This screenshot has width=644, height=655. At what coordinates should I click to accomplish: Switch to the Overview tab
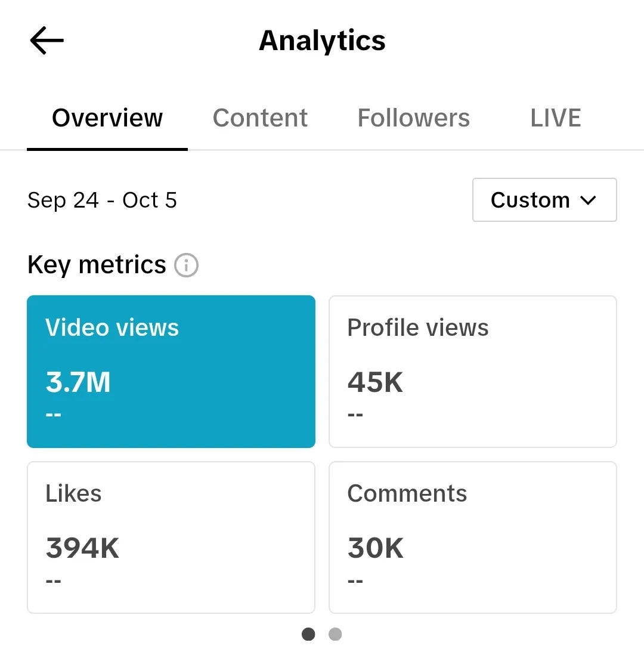107,118
